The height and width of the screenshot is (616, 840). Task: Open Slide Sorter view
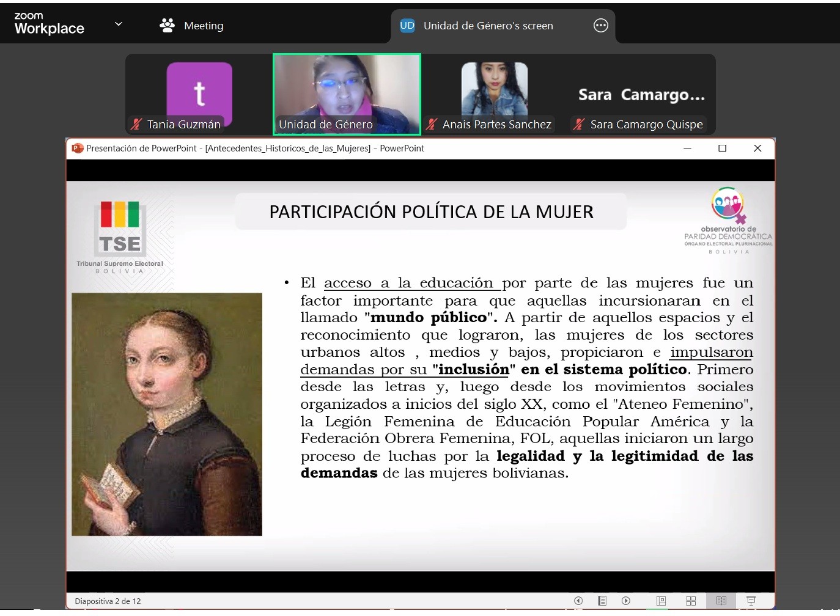coord(691,601)
